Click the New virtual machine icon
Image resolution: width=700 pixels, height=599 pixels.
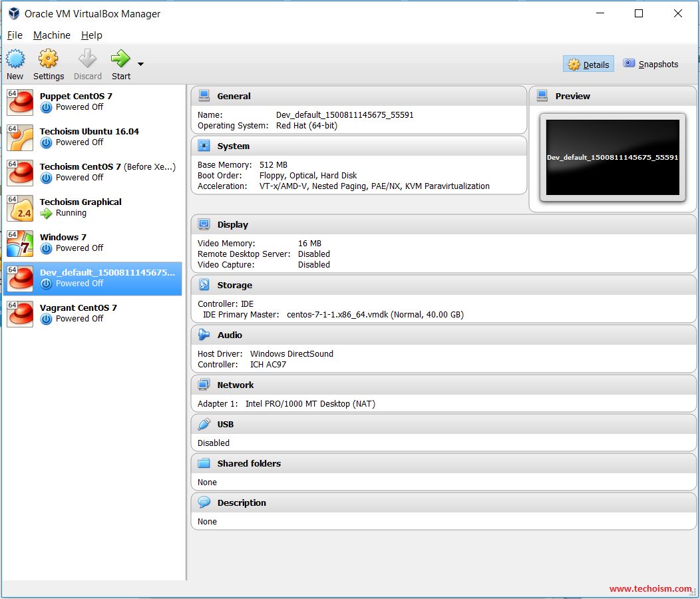[x=15, y=59]
